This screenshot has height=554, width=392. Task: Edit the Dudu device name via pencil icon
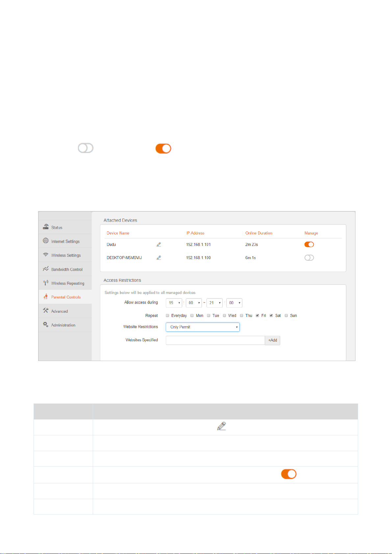[159, 244]
